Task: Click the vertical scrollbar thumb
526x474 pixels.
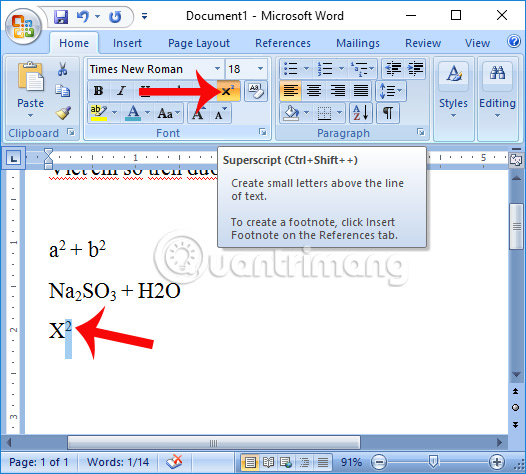Action: (516, 227)
